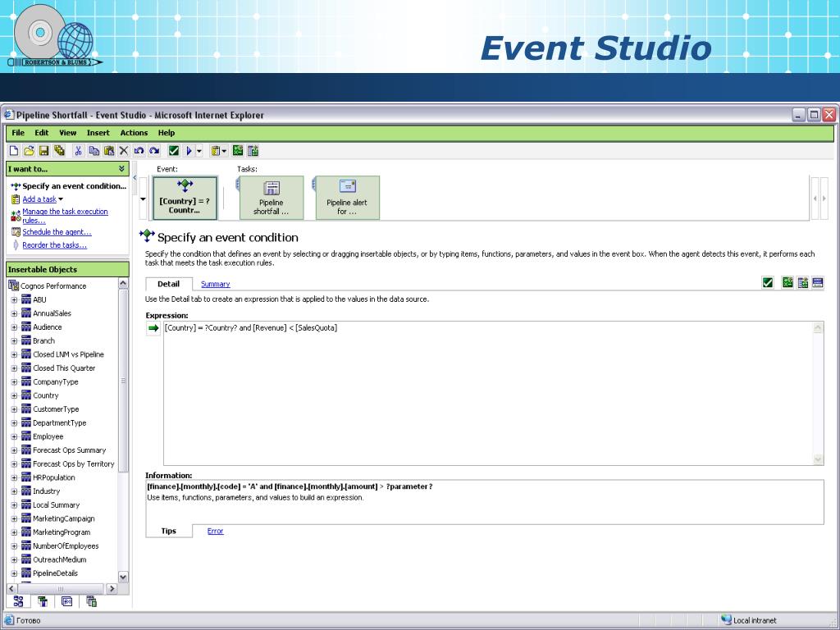Click the Cut scissors icon

78,151
